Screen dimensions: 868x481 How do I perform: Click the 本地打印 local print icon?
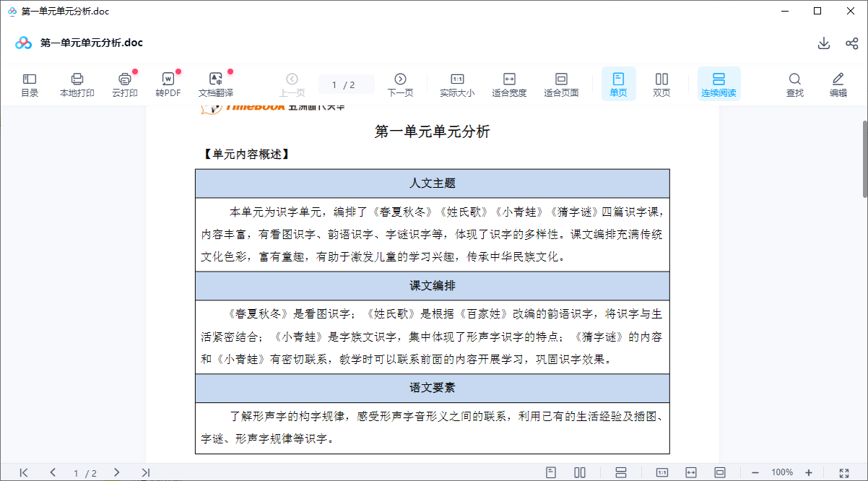[x=77, y=84]
